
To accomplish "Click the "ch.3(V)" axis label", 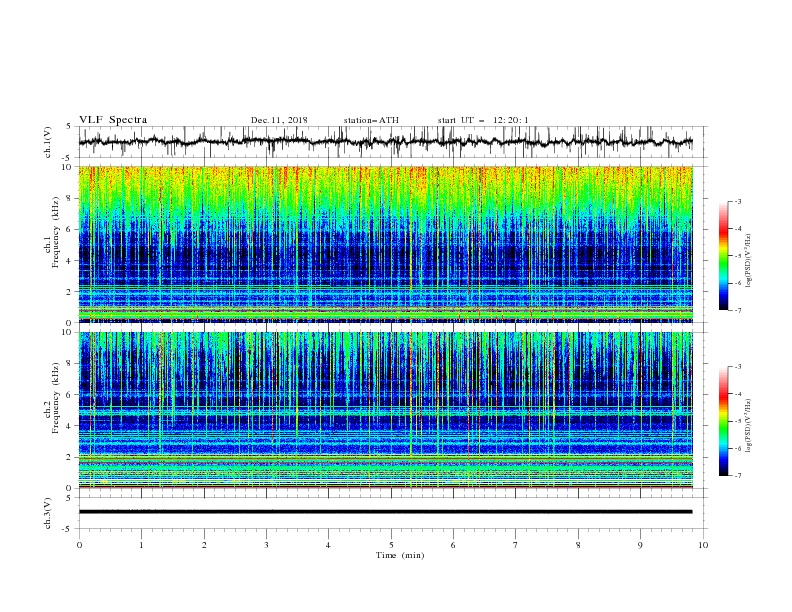I will [48, 513].
